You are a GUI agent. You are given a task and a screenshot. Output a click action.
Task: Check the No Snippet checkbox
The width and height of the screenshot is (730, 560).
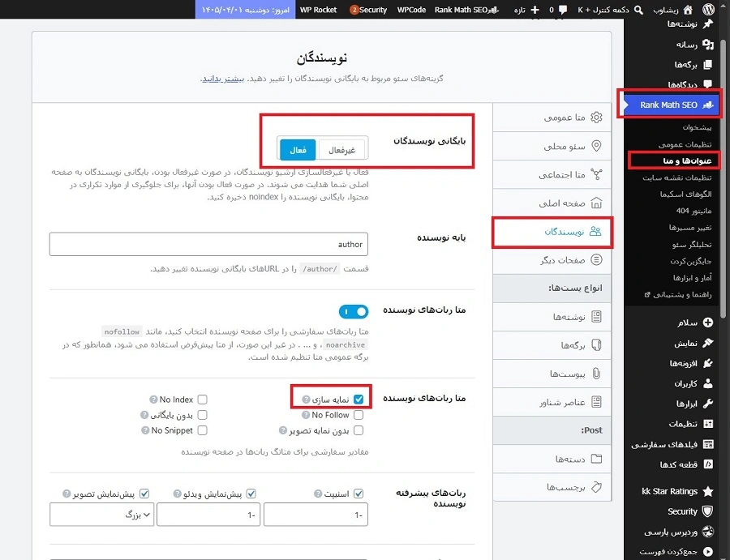click(202, 430)
